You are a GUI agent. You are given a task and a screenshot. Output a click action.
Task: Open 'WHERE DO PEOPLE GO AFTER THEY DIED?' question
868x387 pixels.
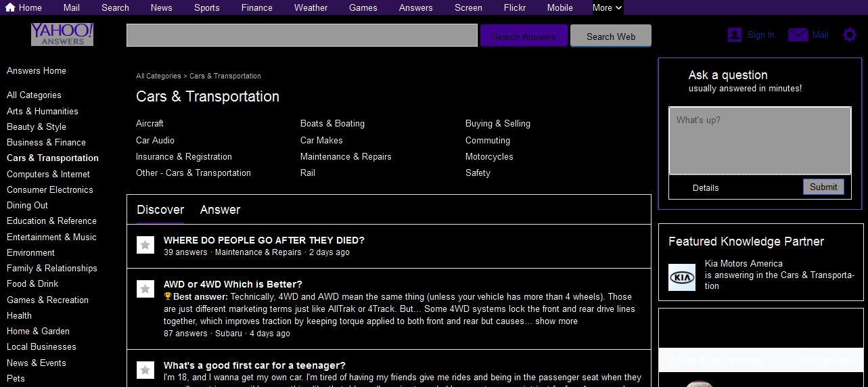264,240
